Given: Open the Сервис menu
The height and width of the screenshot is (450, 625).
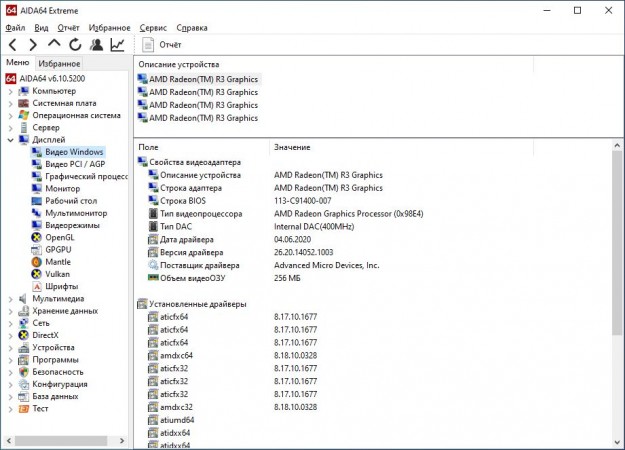Looking at the screenshot, I should click(x=153, y=28).
